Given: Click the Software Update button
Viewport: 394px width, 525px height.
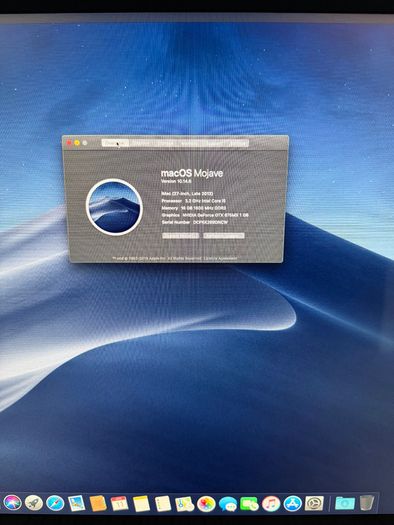Looking at the screenshot, I should click(x=224, y=236).
